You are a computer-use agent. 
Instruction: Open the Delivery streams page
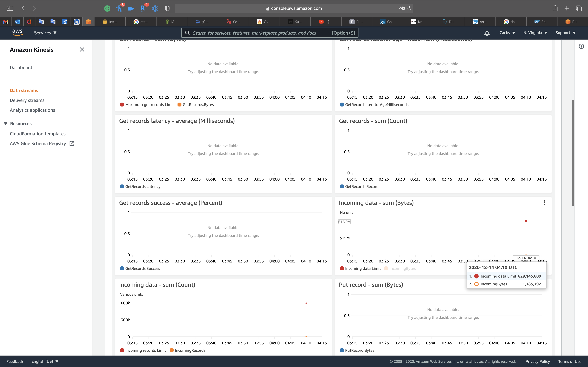tap(27, 100)
